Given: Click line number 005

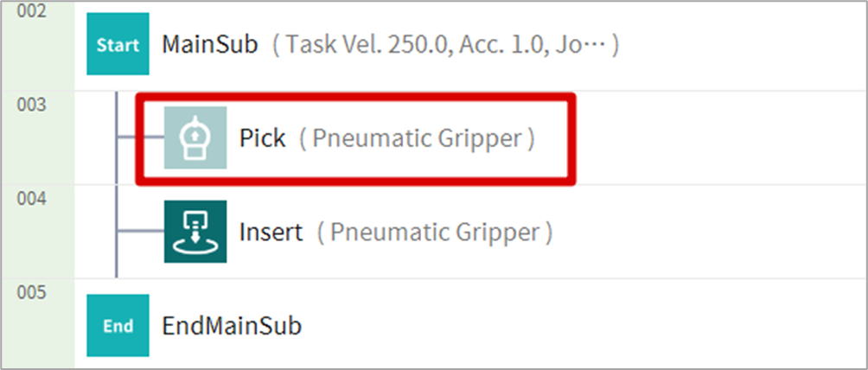Looking at the screenshot, I should point(32,292).
